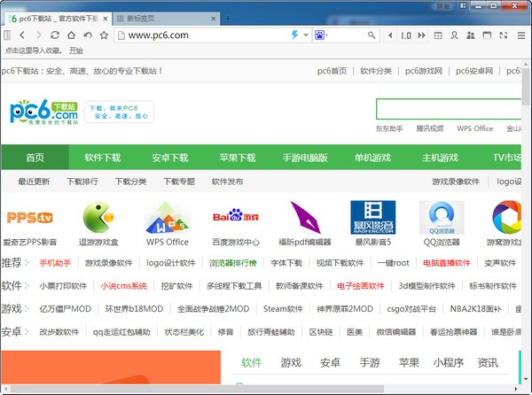
Task: Click the lightning speed mode icon
Action: pos(295,35)
